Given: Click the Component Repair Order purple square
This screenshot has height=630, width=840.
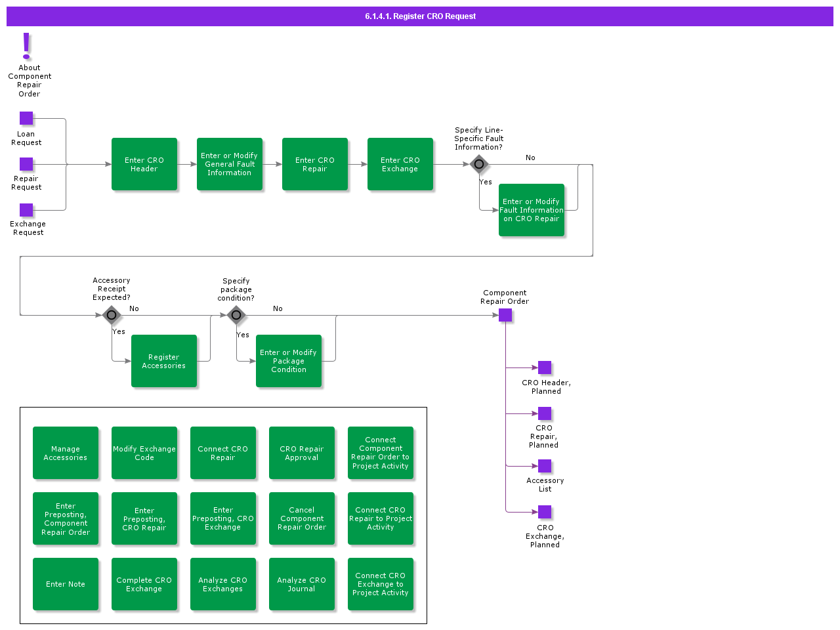Looking at the screenshot, I should pyautogui.click(x=505, y=315).
